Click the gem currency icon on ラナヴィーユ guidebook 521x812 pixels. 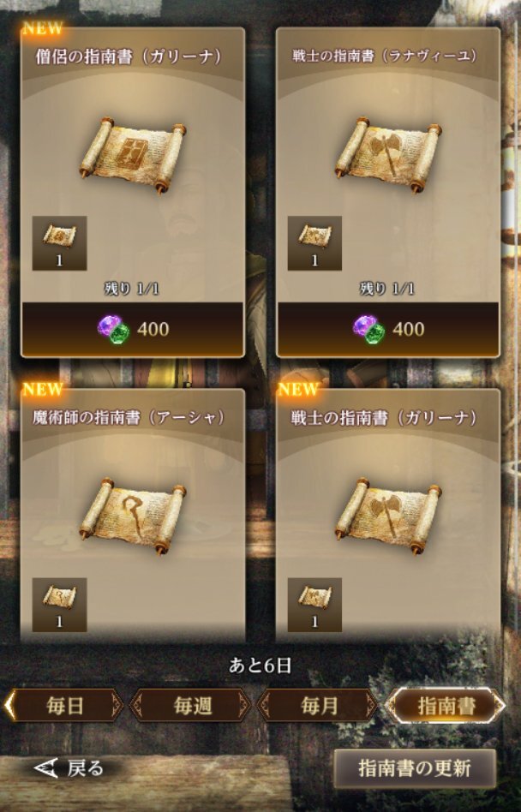click(368, 330)
